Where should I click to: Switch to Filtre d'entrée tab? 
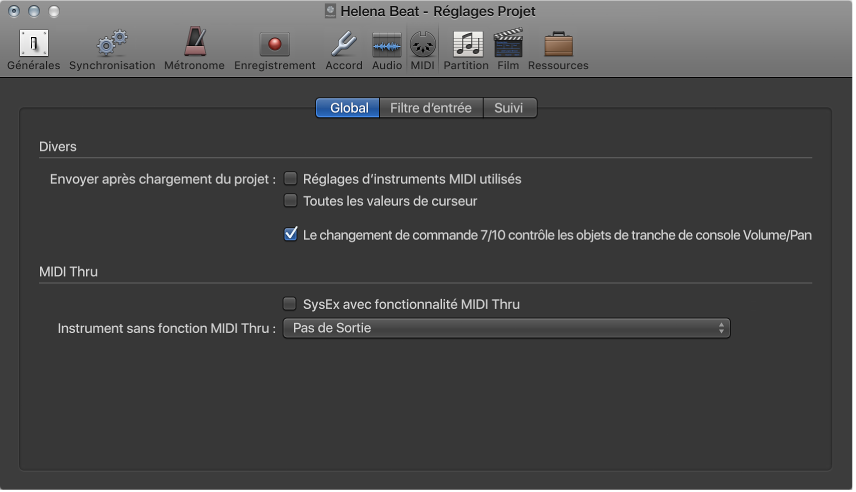coord(431,108)
